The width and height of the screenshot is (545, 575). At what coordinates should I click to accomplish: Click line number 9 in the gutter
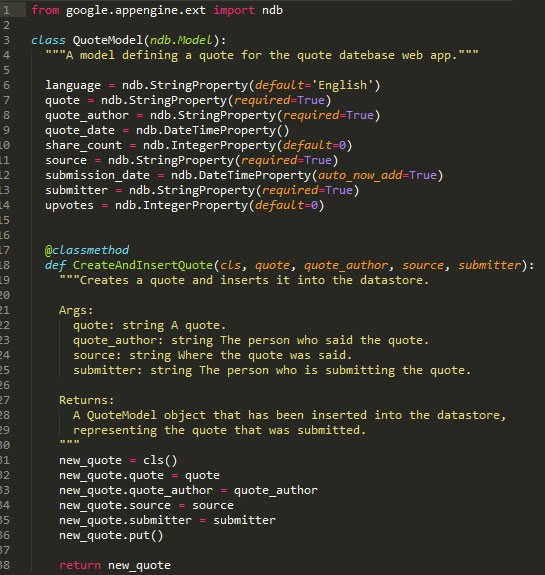click(x=6, y=131)
